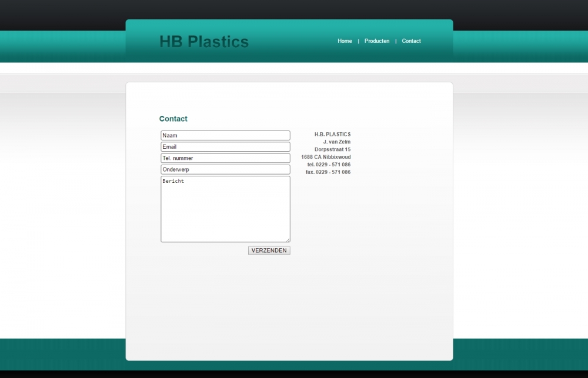Select the fax. 0229 - 571 086 line
The image size is (588, 378).
[x=328, y=172]
